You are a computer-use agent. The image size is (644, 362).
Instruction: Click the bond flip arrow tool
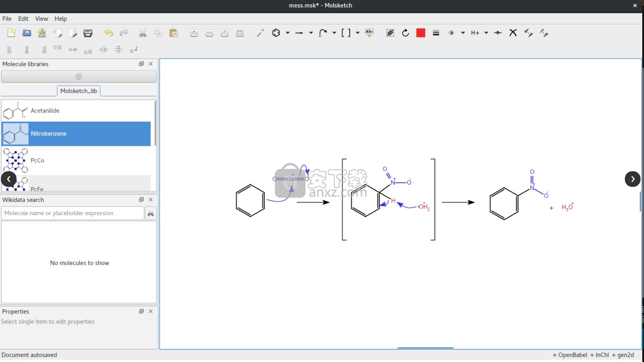pyautogui.click(x=498, y=33)
